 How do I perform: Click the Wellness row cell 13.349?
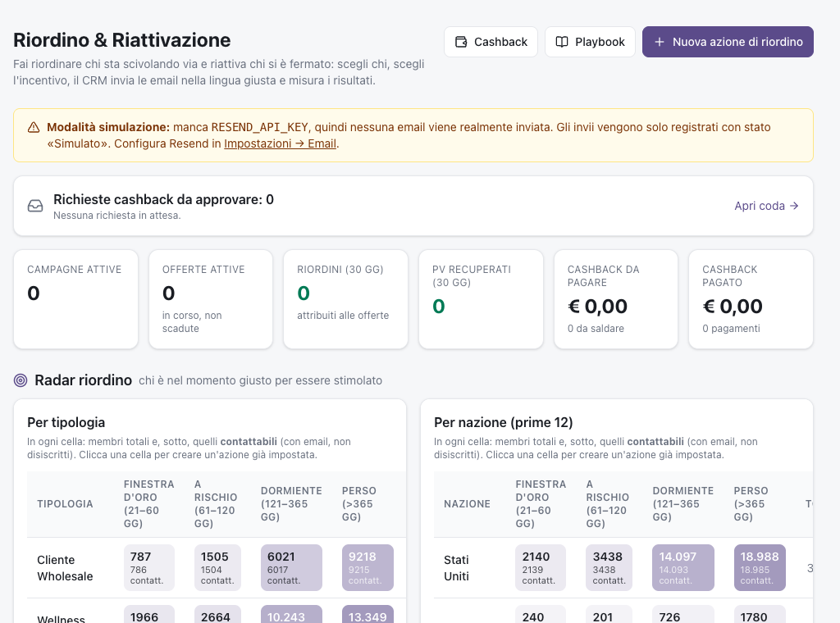[367, 615]
